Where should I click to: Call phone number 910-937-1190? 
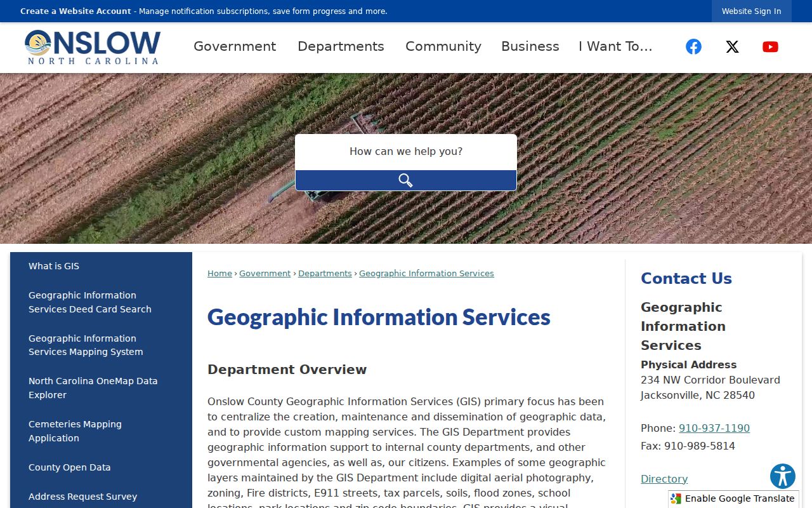click(x=714, y=428)
